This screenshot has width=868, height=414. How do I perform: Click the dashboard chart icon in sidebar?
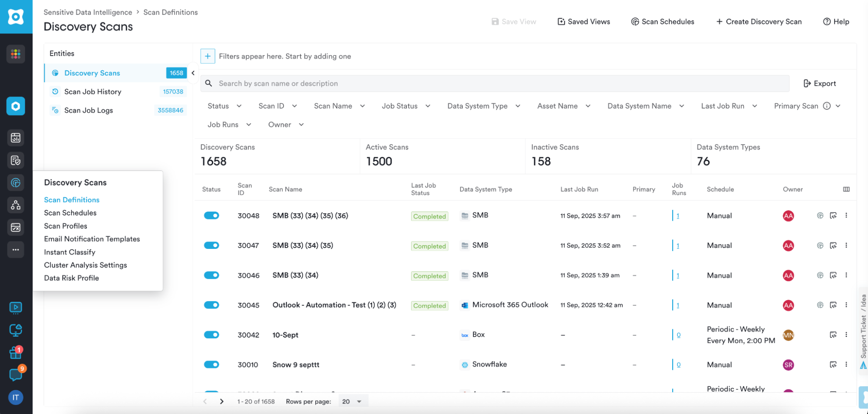tap(16, 138)
